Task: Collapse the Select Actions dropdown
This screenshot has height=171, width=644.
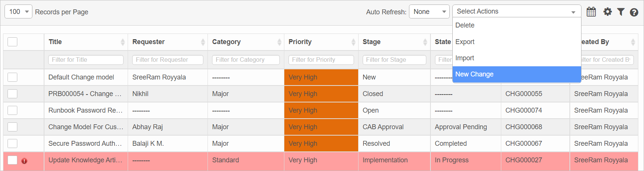Action: click(x=516, y=11)
